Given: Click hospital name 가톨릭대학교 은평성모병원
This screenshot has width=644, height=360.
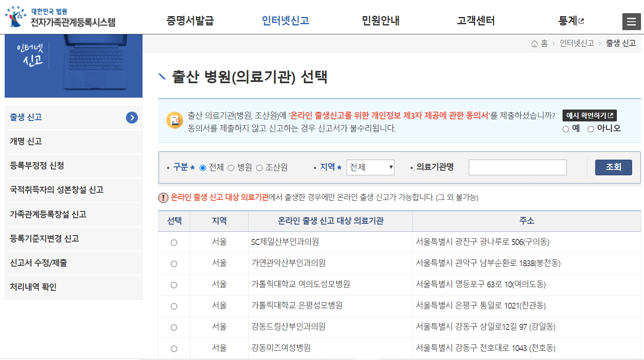Looking at the screenshot, I should pyautogui.click(x=297, y=306).
